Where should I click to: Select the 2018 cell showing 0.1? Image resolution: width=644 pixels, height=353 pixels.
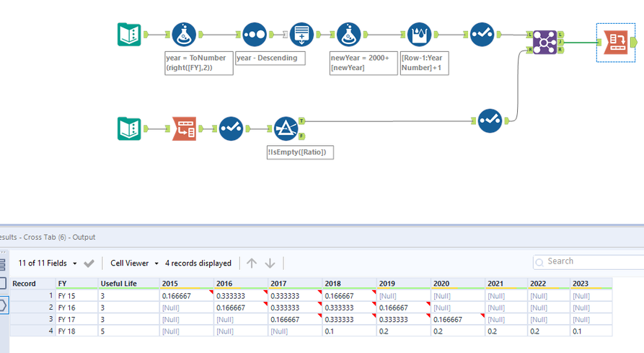[349, 331]
